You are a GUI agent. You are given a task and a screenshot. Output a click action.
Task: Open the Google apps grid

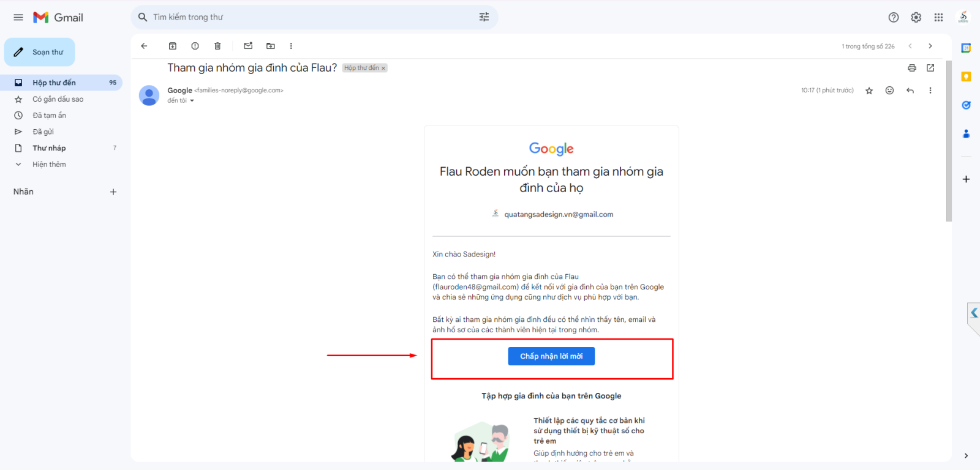point(938,17)
